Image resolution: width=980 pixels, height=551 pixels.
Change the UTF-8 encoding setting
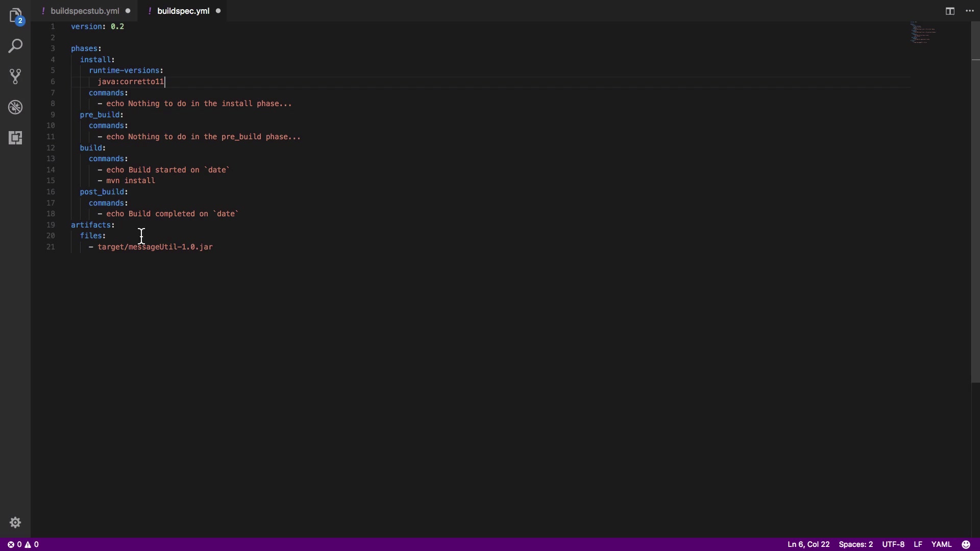point(893,544)
